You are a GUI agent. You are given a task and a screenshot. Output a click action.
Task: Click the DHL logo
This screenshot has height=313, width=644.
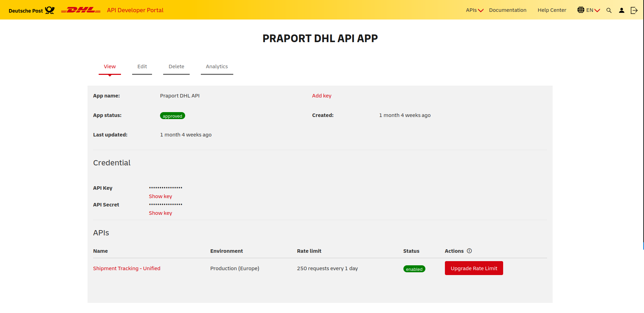click(x=81, y=10)
